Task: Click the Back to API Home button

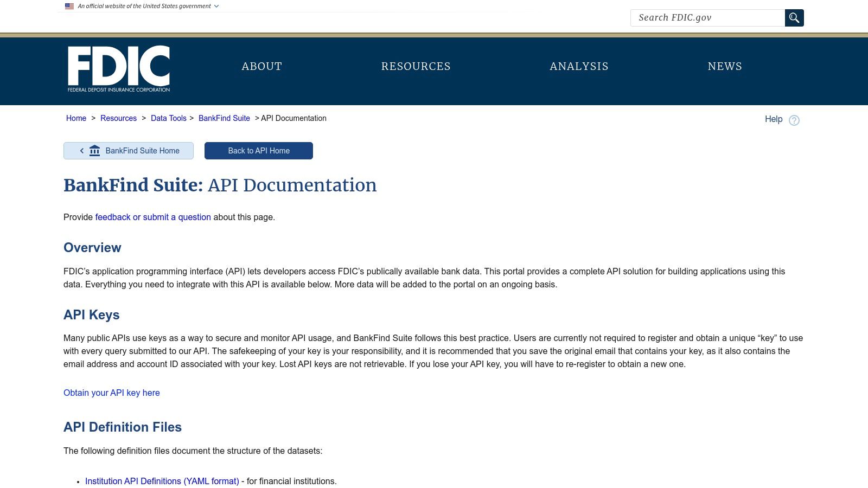Action: (259, 151)
